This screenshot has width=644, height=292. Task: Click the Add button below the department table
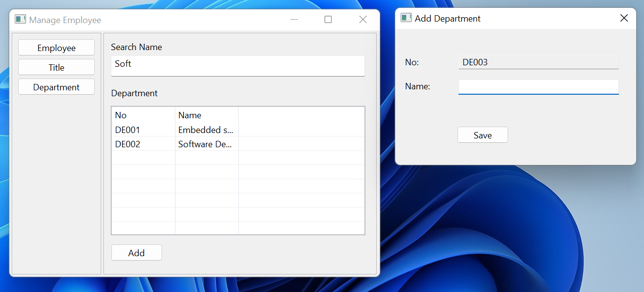(x=136, y=253)
